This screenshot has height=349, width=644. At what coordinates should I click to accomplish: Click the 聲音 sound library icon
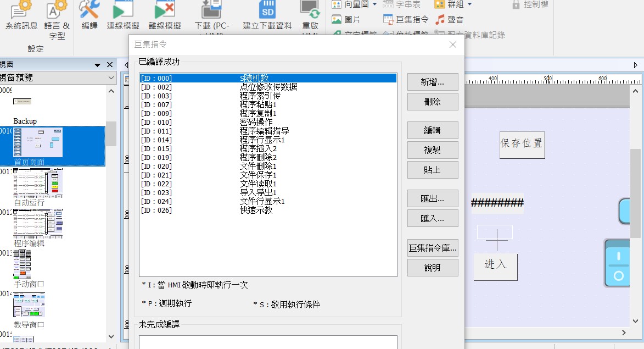440,20
